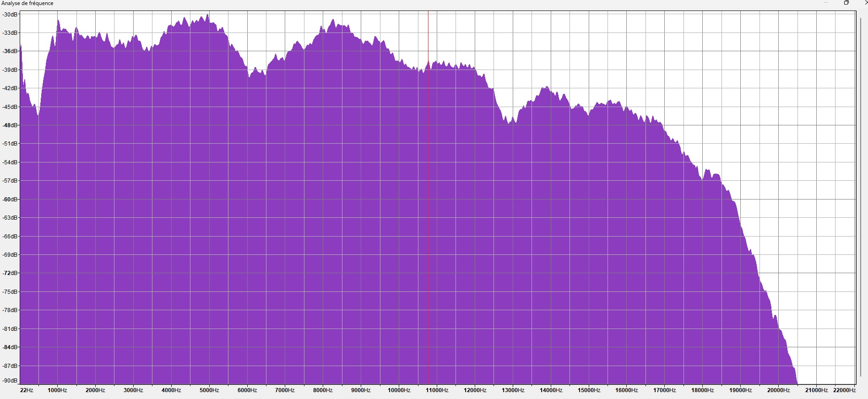Click the "16000Hz" frequency axis label

[x=627, y=390]
